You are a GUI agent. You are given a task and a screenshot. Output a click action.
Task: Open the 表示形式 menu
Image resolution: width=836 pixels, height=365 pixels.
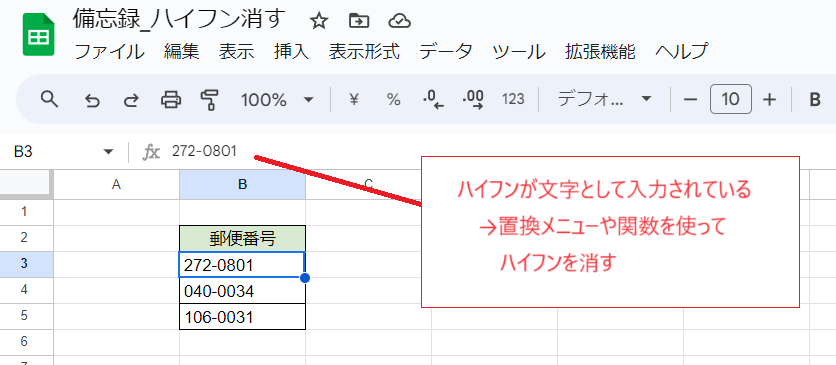364,52
